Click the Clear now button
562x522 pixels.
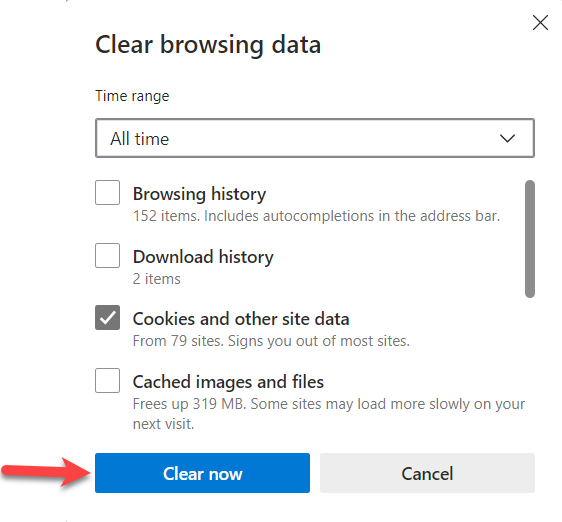(203, 473)
